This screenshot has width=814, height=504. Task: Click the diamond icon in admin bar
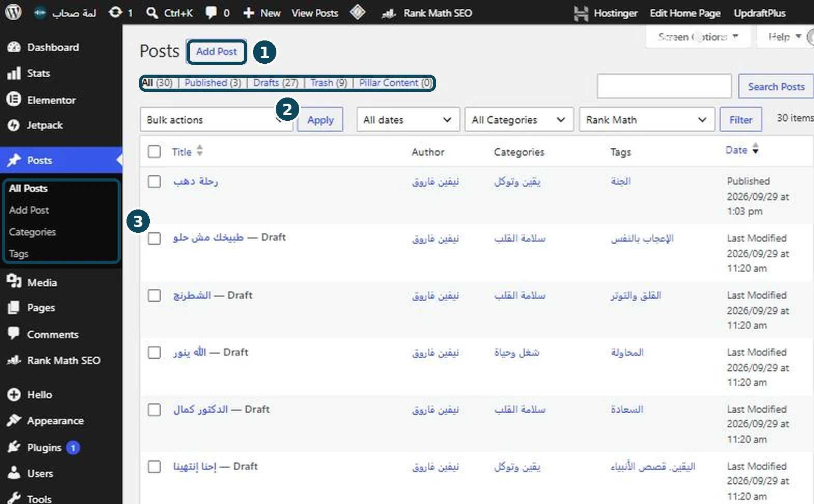358,12
